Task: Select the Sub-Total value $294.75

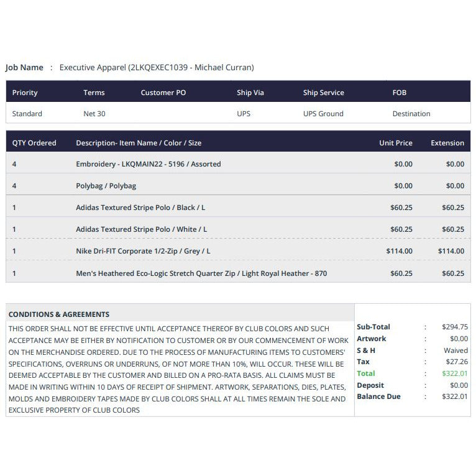Action: [455, 327]
